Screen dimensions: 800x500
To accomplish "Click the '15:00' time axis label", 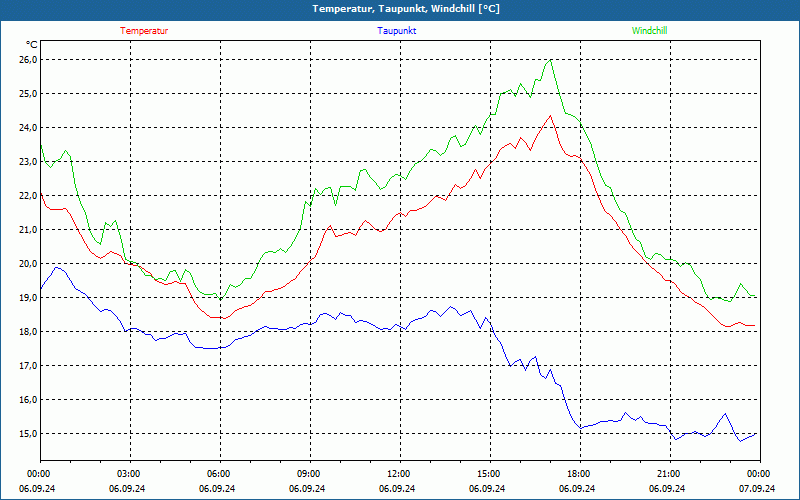I will tap(488, 474).
